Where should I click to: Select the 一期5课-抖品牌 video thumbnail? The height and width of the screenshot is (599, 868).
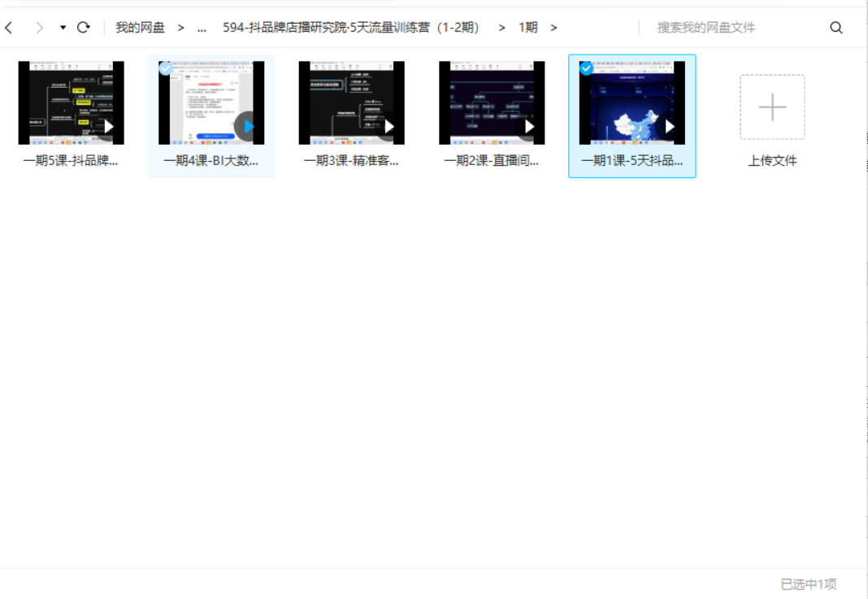(72, 103)
